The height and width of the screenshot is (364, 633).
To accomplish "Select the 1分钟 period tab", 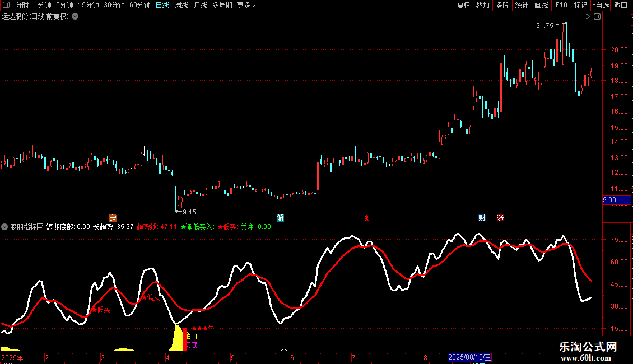I will tap(43, 5).
